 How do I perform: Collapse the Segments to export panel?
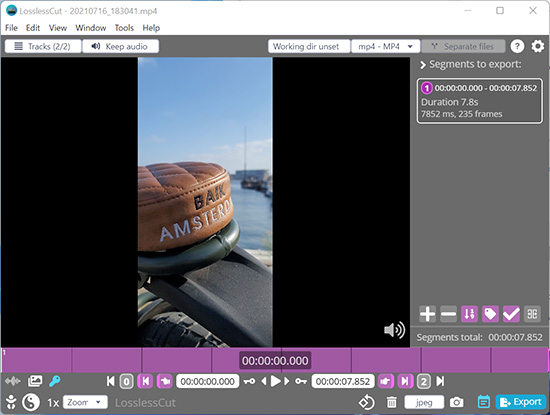423,65
